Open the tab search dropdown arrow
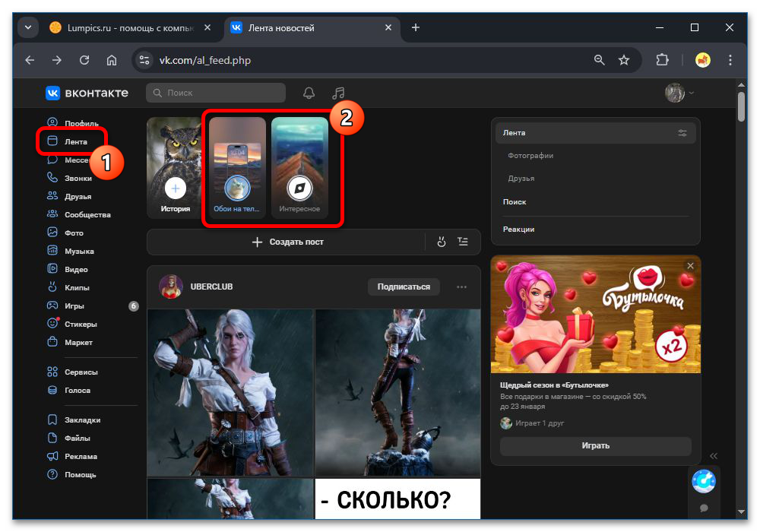 pos(28,27)
